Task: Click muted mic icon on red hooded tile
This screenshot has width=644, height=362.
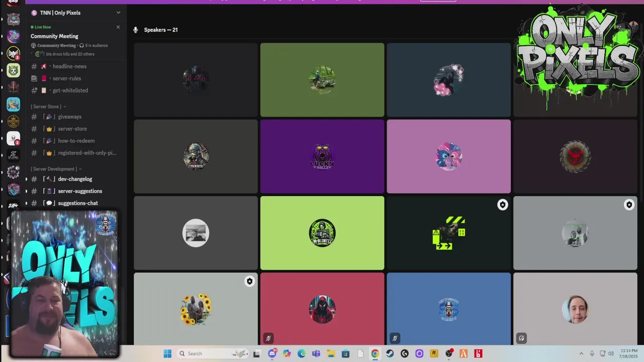Action: 269,338
